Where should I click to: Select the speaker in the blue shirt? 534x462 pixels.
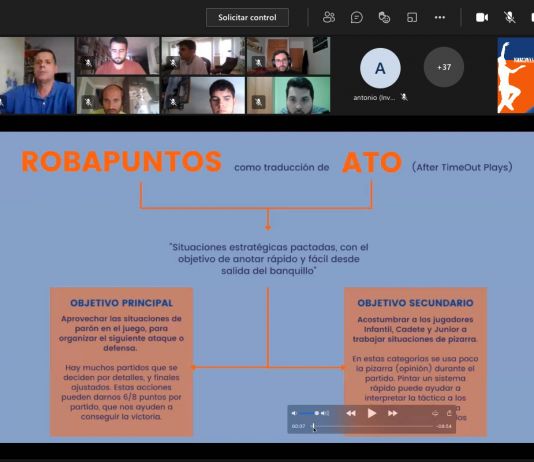(x=37, y=76)
